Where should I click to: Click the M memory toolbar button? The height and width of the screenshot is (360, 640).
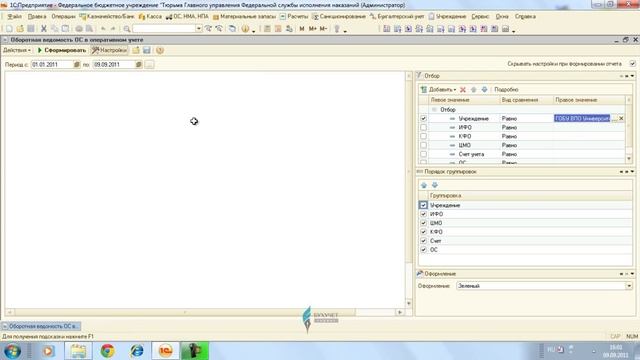click(302, 29)
